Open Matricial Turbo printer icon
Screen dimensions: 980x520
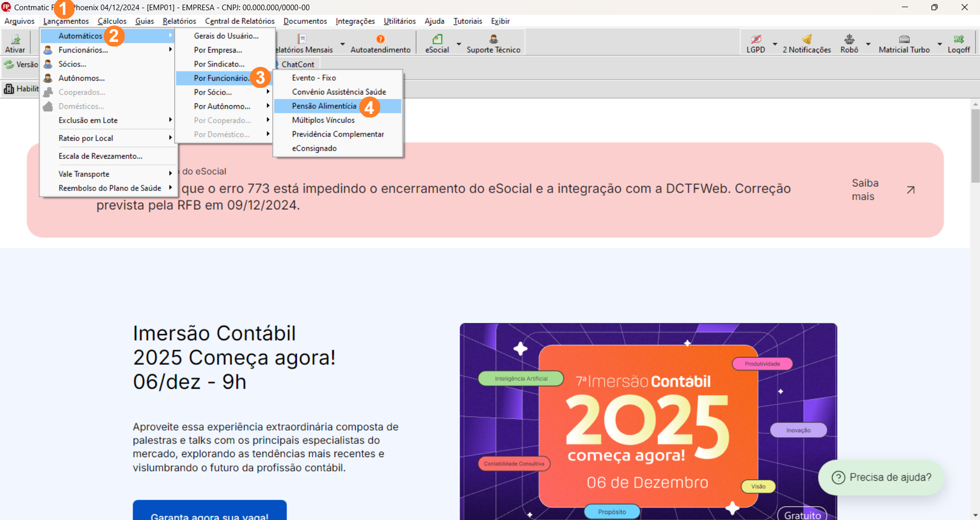point(904,40)
